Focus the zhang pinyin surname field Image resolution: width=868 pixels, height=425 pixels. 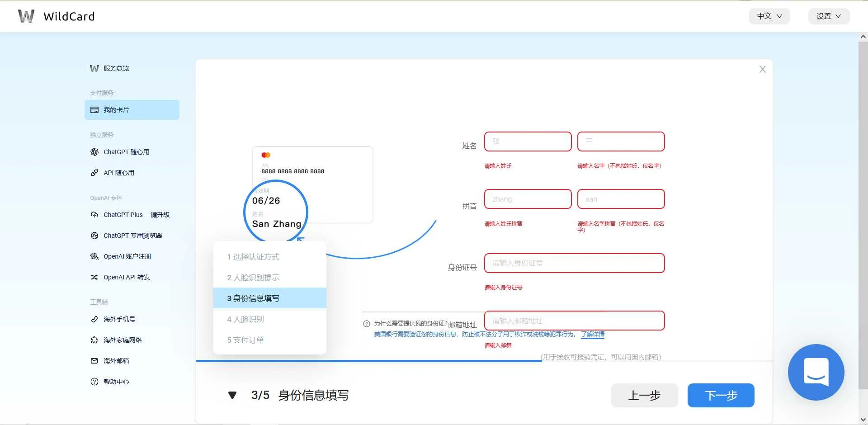(x=528, y=199)
